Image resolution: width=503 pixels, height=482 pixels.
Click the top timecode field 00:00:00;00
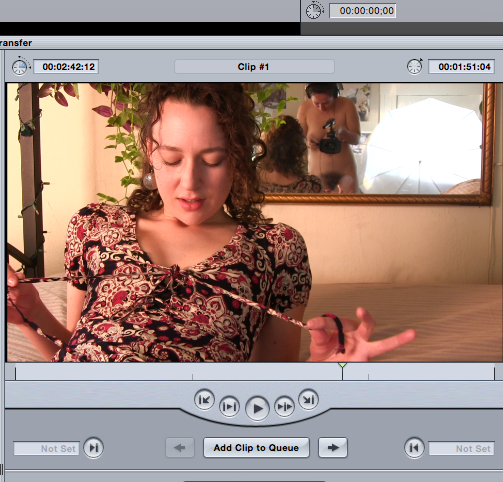click(363, 11)
